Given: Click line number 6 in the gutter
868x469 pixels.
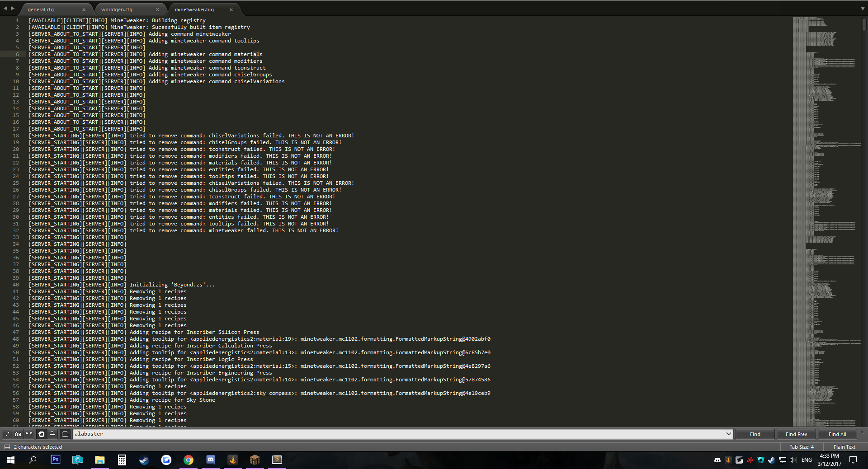Looking at the screenshot, I should point(17,54).
